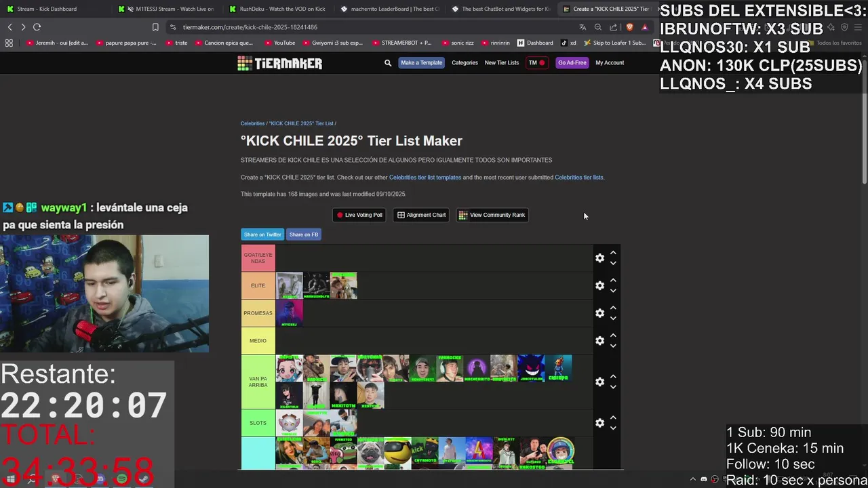The image size is (868, 488).
Task: Open Celebrities breadcrumb link
Action: (x=252, y=123)
